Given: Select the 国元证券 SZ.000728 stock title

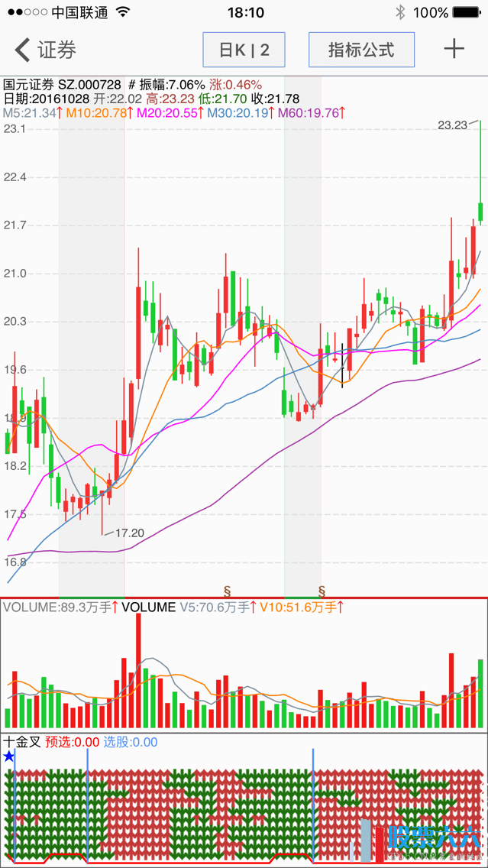Looking at the screenshot, I should [x=63, y=85].
